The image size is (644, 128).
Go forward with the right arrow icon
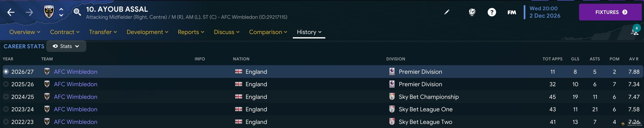(x=29, y=12)
